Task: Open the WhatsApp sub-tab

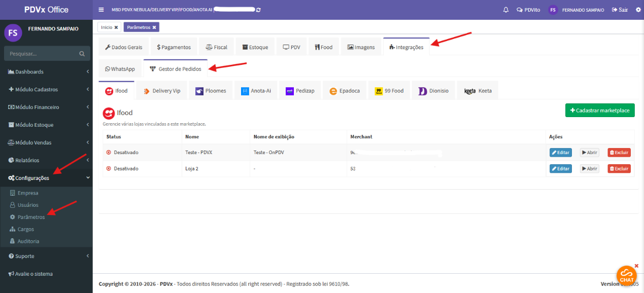Action: coord(120,69)
